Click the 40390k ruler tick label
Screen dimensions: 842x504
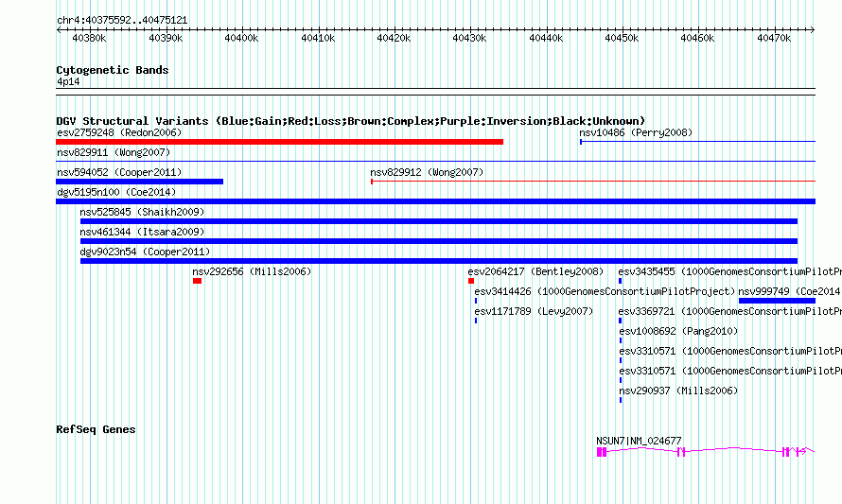166,38
